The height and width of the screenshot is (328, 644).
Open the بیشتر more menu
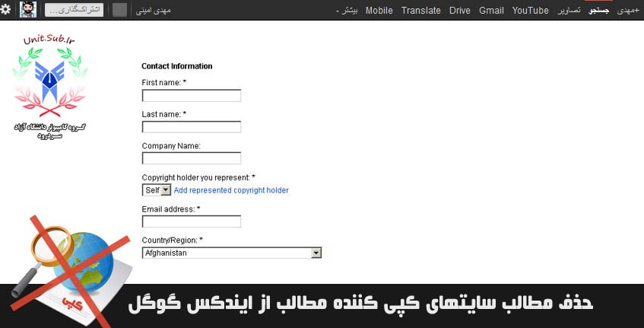point(347,11)
